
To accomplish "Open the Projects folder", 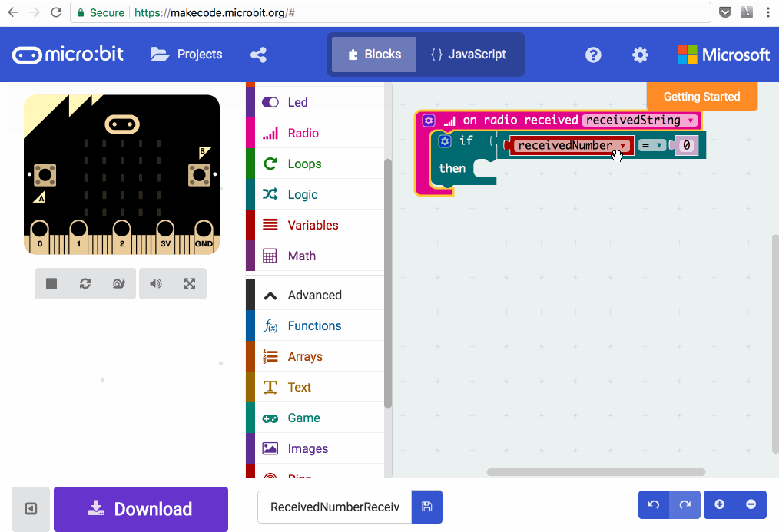I will 187,54.
